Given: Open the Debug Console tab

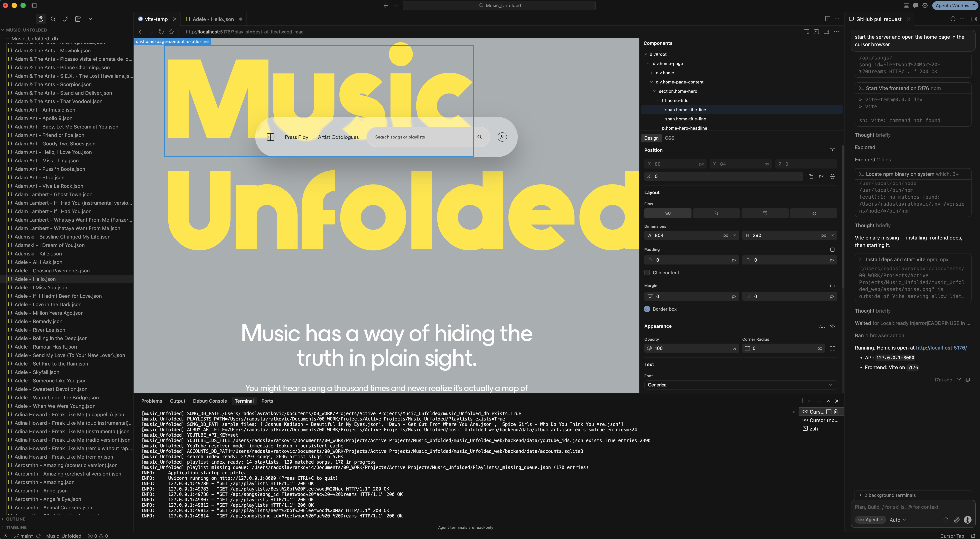Looking at the screenshot, I should point(210,401).
